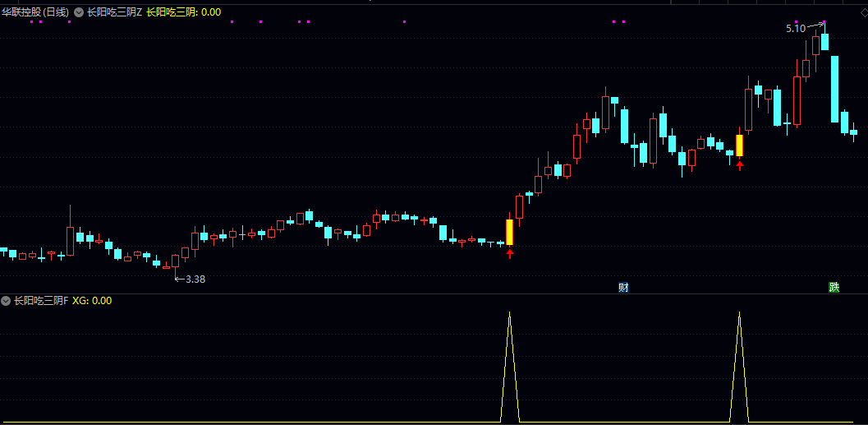Select the 长阳吃三阴Z indicator name
868x425 pixels.
[115, 12]
